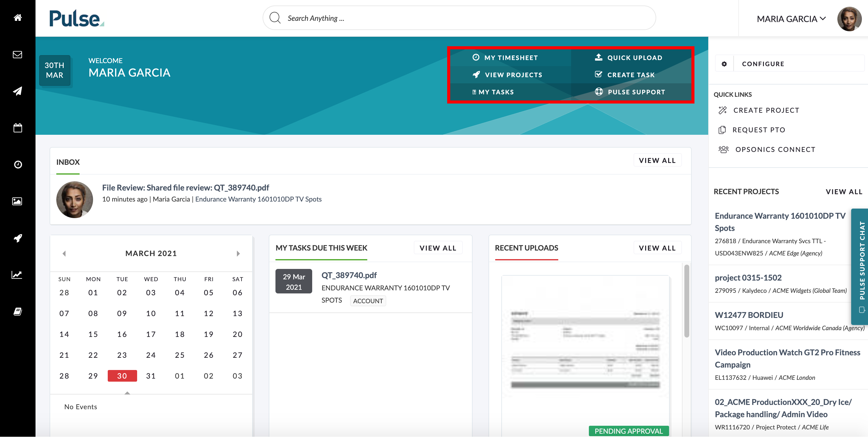Screen dimensions: 868x438
Task: Select MY TASKS DUE THIS WEEK tab
Action: (x=321, y=248)
